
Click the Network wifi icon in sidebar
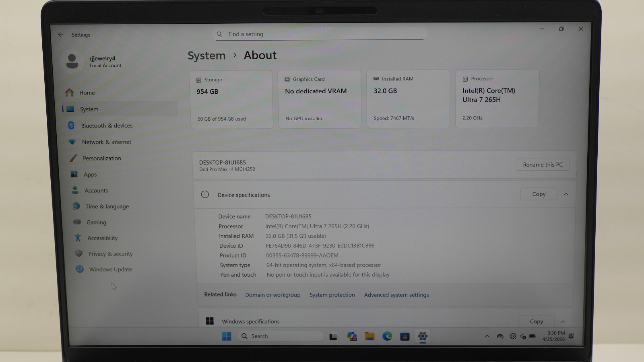click(72, 142)
